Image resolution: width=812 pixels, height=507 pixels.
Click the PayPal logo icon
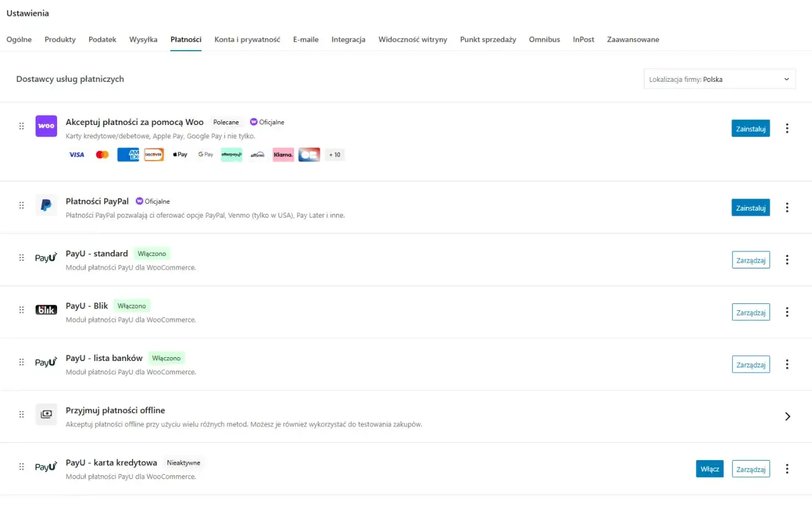click(46, 205)
